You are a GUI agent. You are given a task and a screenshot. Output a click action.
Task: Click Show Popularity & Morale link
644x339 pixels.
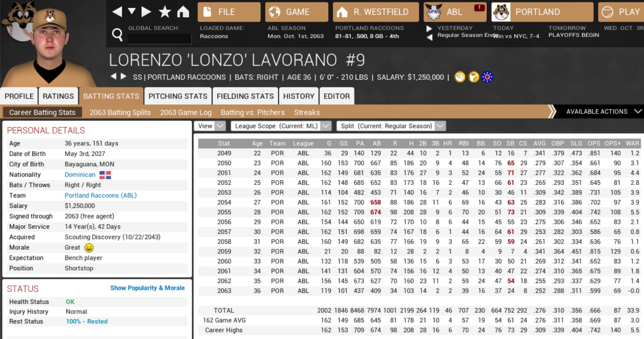147,288
